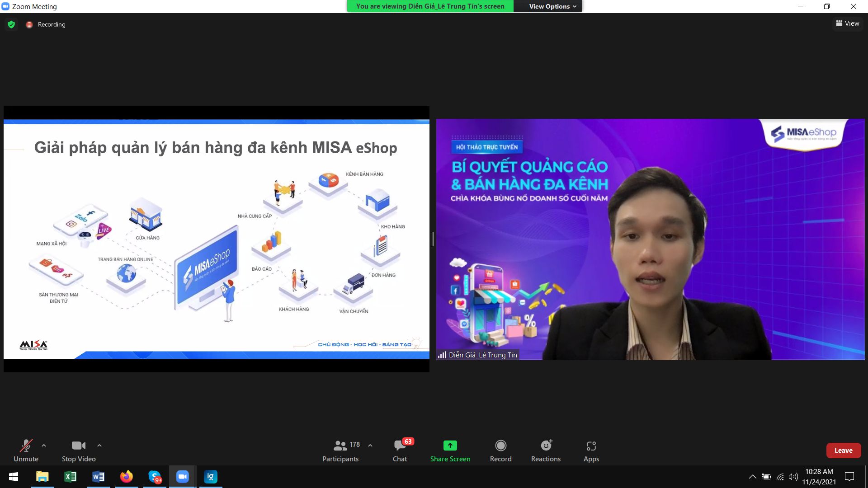This screenshot has width=868, height=488.
Task: Click the Recording indicator
Action: click(46, 24)
